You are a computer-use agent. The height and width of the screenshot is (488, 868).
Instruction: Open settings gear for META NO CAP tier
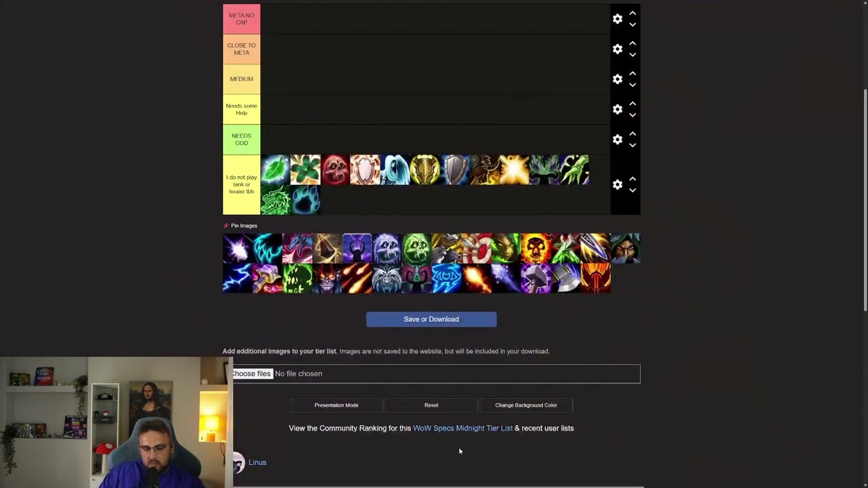[617, 19]
